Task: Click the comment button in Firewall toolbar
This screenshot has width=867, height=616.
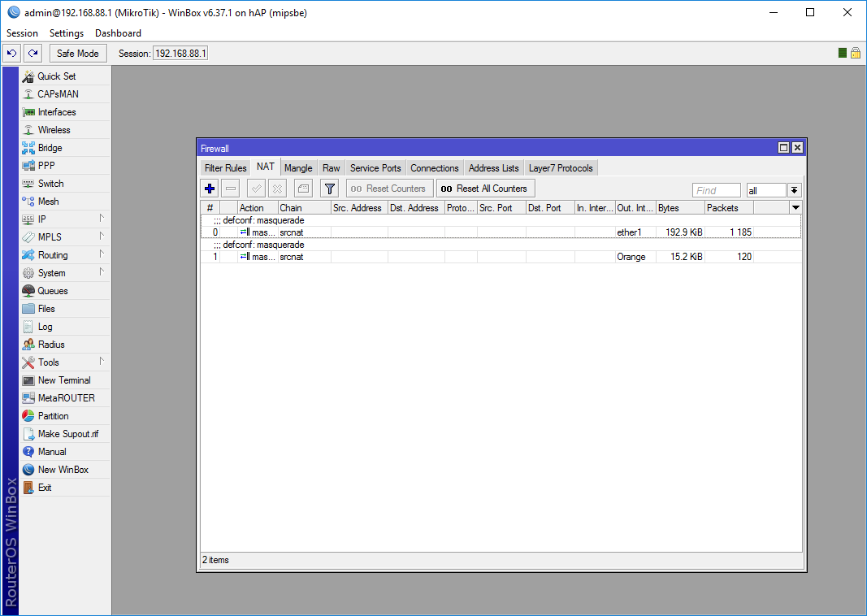Action: pos(303,189)
